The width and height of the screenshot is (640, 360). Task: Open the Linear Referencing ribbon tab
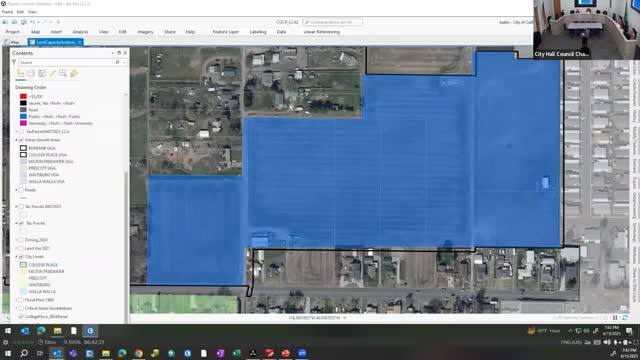coord(322,32)
